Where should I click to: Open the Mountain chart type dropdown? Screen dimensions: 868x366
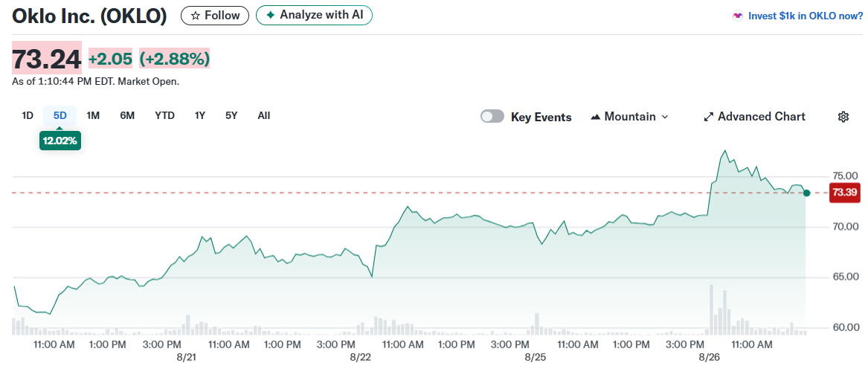coord(630,117)
